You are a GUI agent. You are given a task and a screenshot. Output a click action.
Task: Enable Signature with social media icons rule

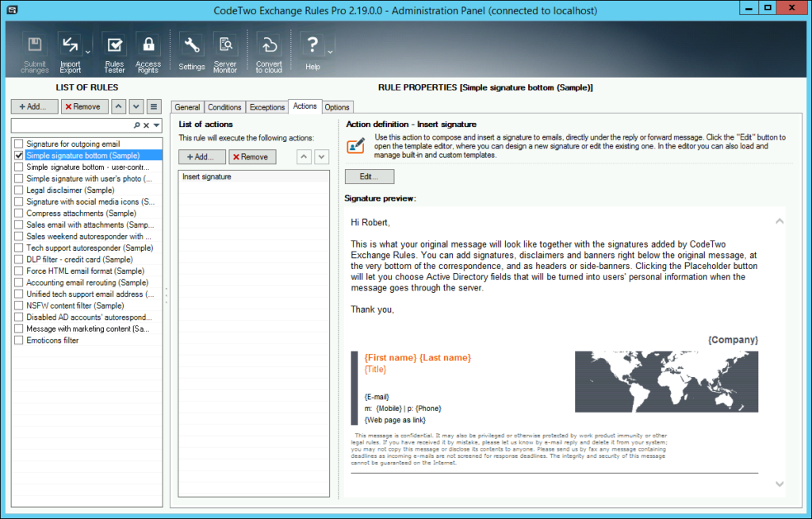19,201
